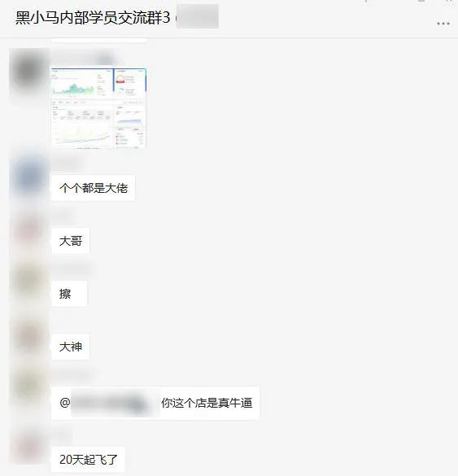The width and height of the screenshot is (458, 476).
Task: Open avatar beside "个个都是大佬" message
Action: point(28,176)
